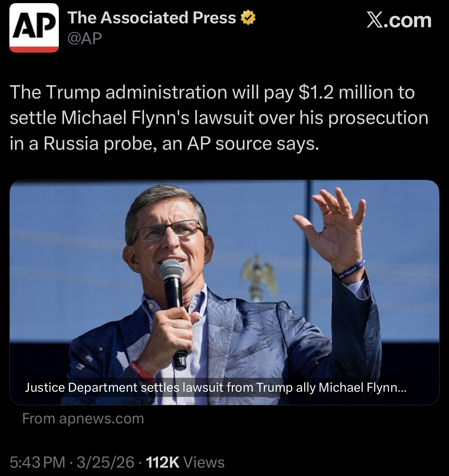Viewport: 449px width, 476px height.
Task: Select the tweet's first text line
Action: click(212, 92)
